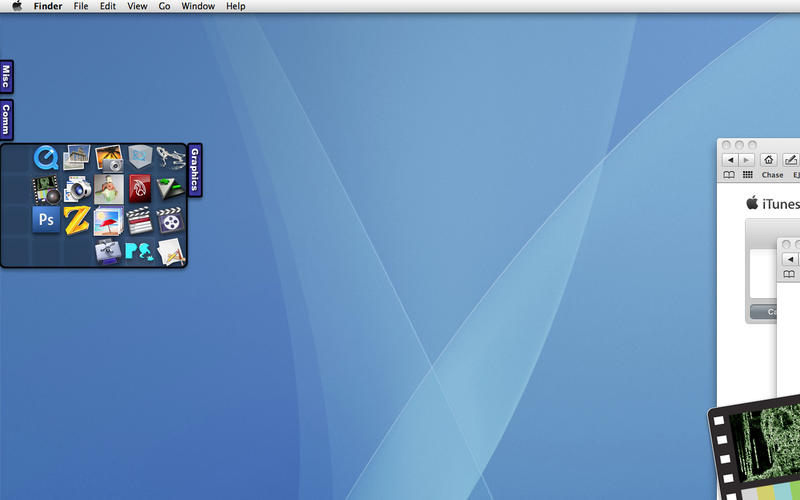This screenshot has width=800, height=500.
Task: Switch to the Misc tab
Action: click(x=6, y=77)
